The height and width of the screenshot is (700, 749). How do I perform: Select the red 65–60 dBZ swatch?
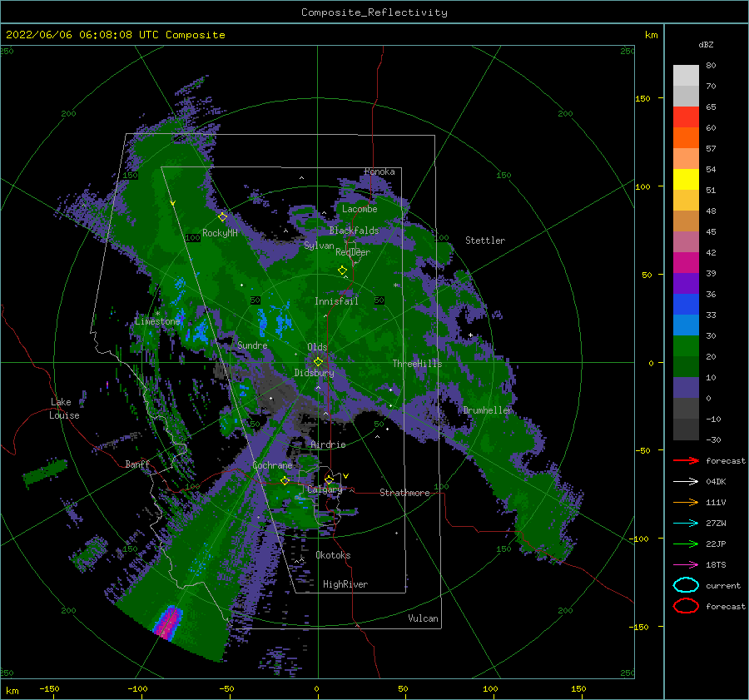pos(686,117)
